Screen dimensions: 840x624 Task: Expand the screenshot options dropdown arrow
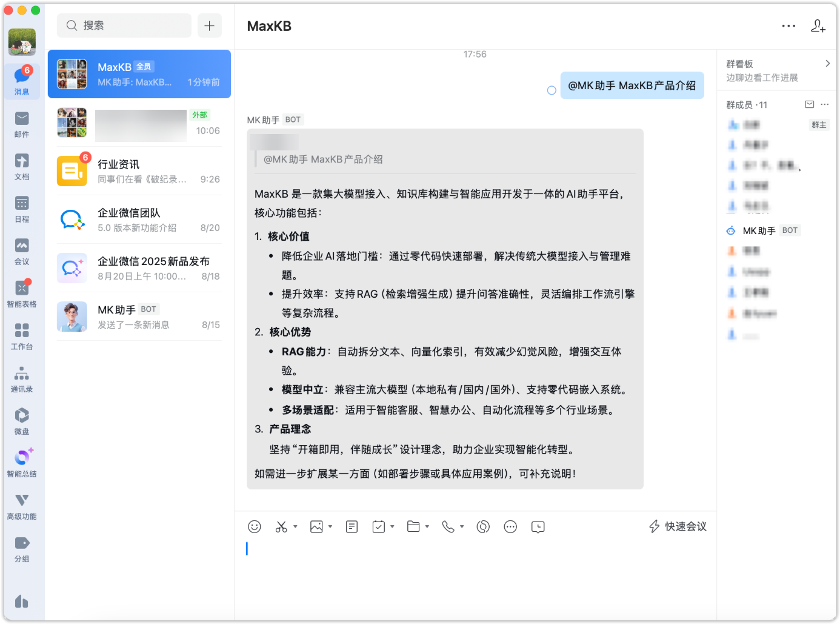[x=295, y=526]
